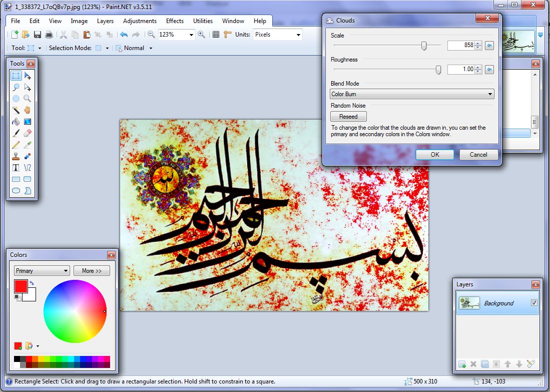This screenshot has width=550, height=392.
Task: Open the Blend Mode Color Burn dropdown
Action: [x=412, y=94]
